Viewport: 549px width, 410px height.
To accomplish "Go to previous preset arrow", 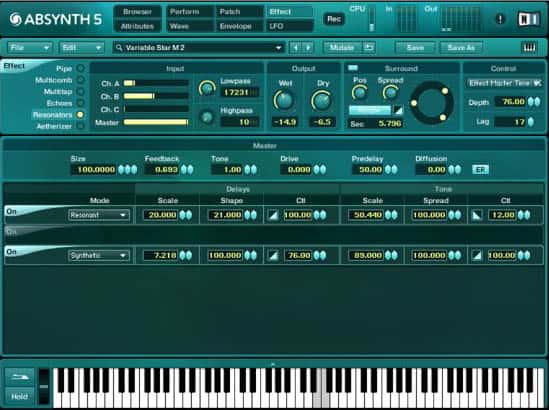I will tap(295, 48).
